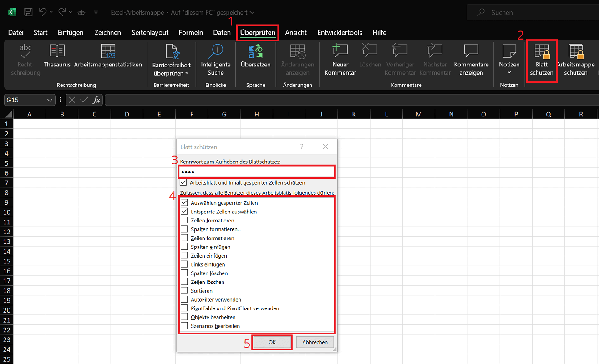Expand the Notizen dropdown
Image resolution: width=599 pixels, height=364 pixels.
coord(509,73)
